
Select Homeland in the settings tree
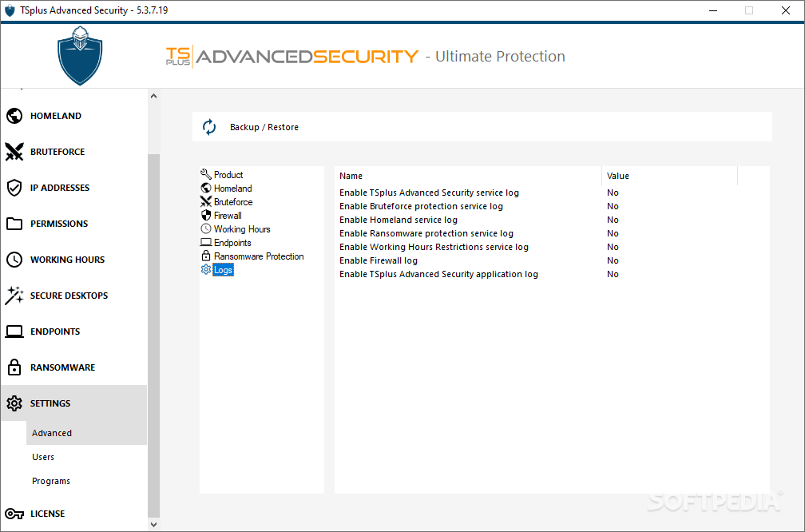pos(232,189)
